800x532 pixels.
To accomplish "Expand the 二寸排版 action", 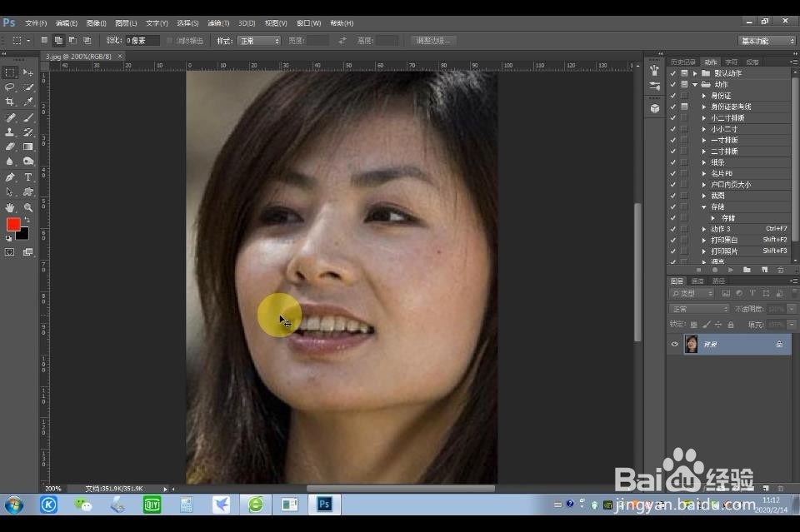I will click(x=704, y=152).
